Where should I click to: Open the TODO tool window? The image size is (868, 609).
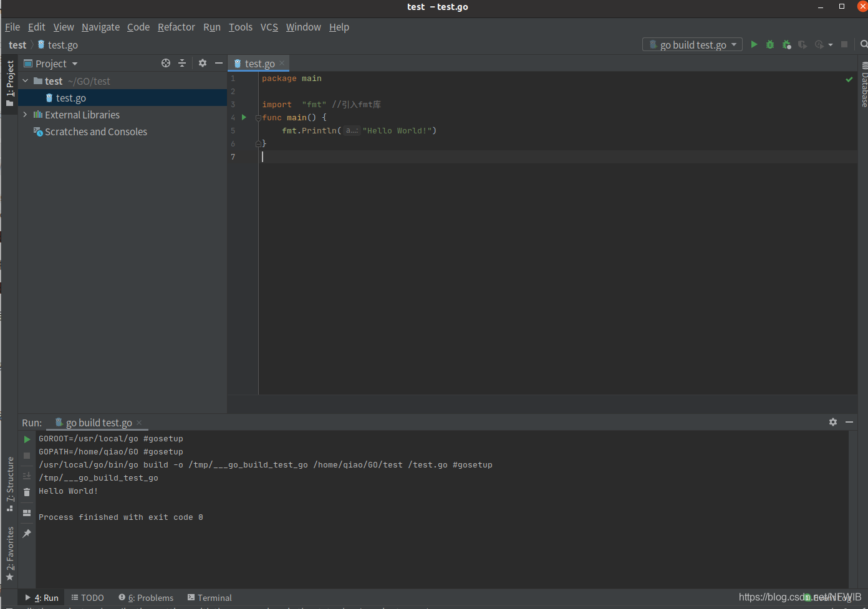[87, 597]
